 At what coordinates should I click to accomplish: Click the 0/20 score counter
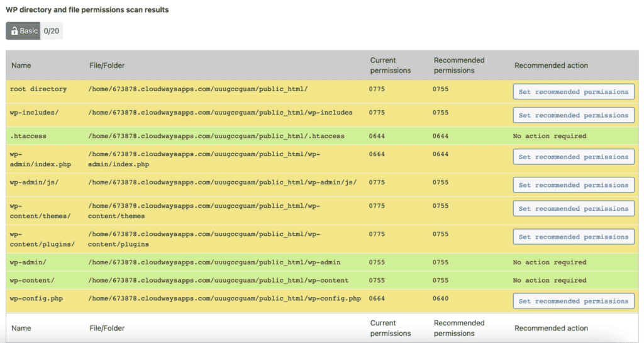(x=52, y=31)
